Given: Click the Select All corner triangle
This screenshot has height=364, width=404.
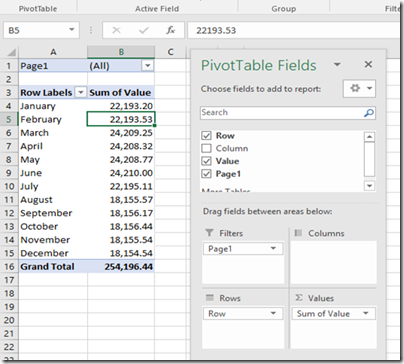Looking at the screenshot, I should coord(11,52).
